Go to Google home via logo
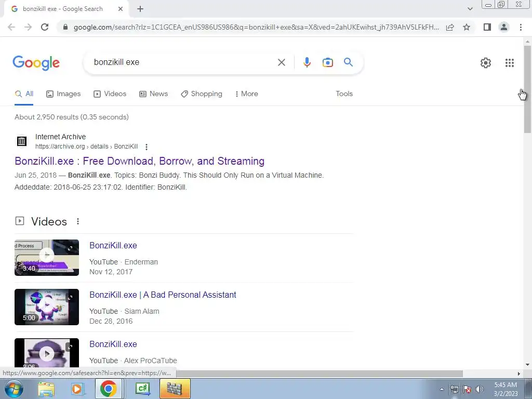 click(36, 63)
